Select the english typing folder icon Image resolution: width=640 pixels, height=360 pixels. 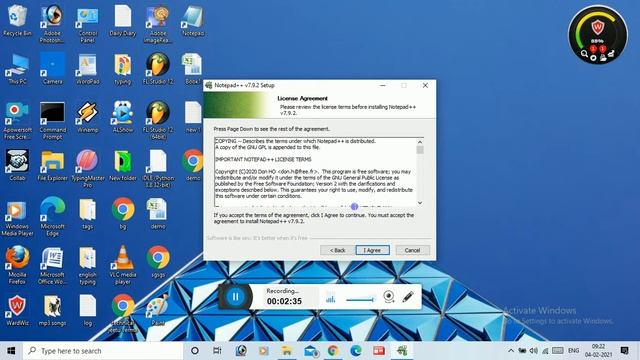(x=87, y=265)
